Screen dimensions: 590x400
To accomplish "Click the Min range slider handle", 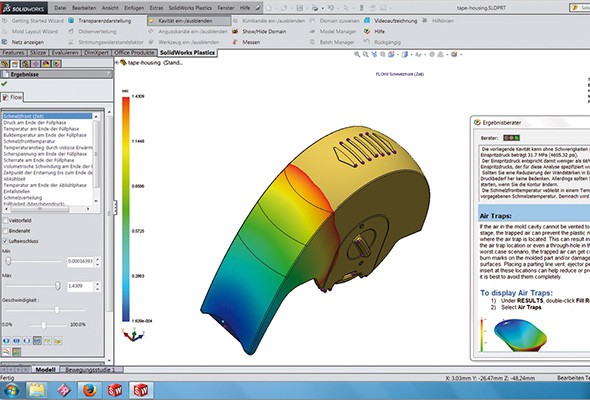I will coord(8,261).
